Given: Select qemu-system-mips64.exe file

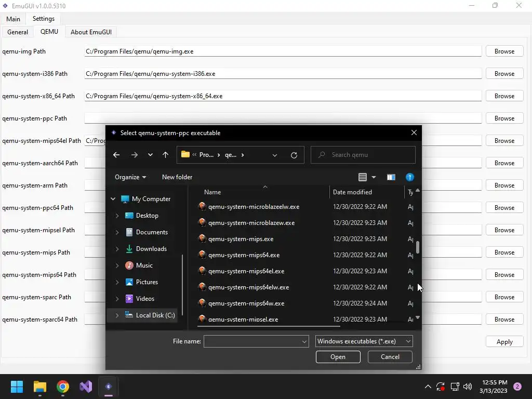Looking at the screenshot, I should point(239,255).
